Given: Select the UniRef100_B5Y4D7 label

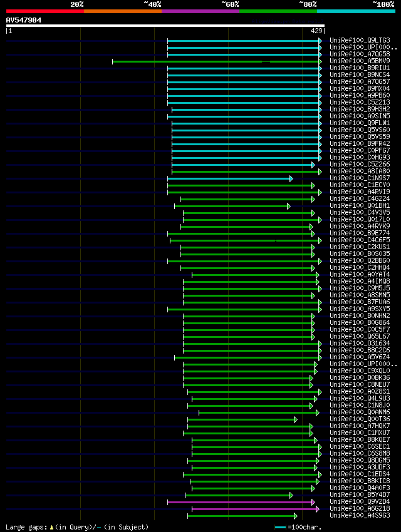Looking at the screenshot, I should point(360,495).
